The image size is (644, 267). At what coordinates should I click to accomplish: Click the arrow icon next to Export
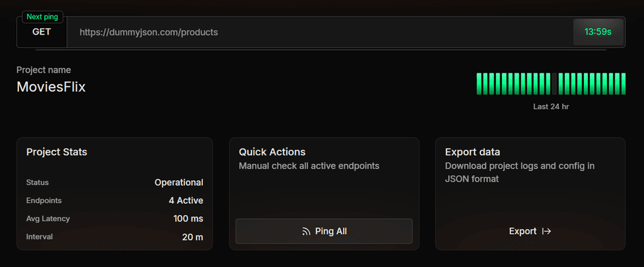point(546,231)
